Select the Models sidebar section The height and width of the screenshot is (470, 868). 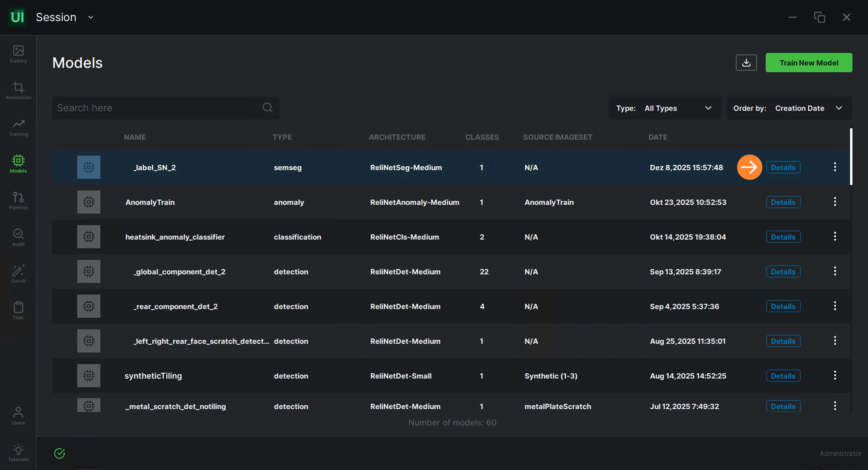(18, 164)
